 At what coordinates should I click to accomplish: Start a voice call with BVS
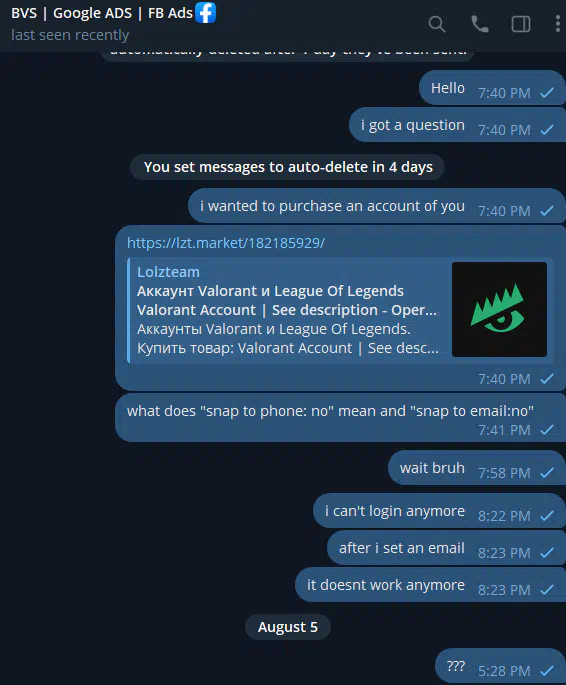click(480, 24)
